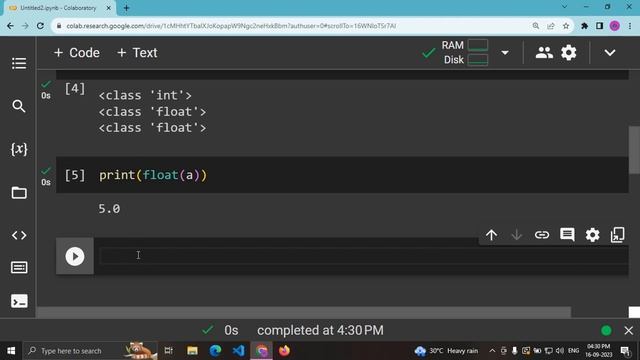Open a new browser tab

[127, 8]
